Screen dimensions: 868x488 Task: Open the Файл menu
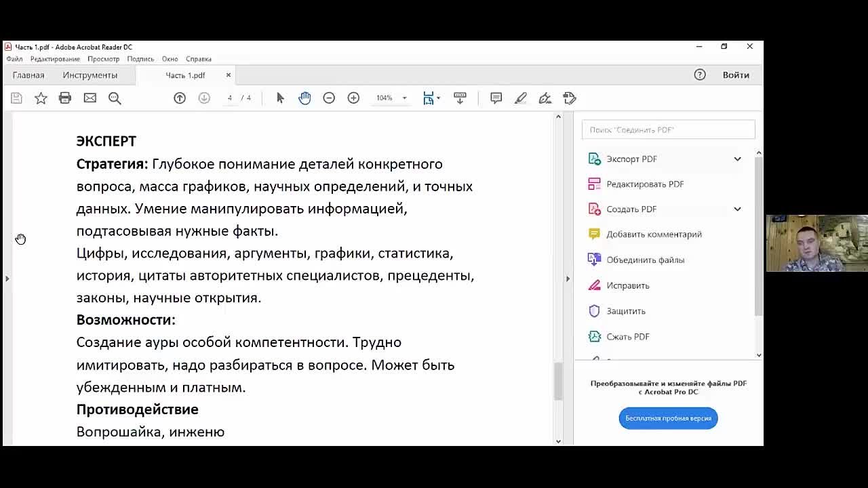(x=14, y=59)
